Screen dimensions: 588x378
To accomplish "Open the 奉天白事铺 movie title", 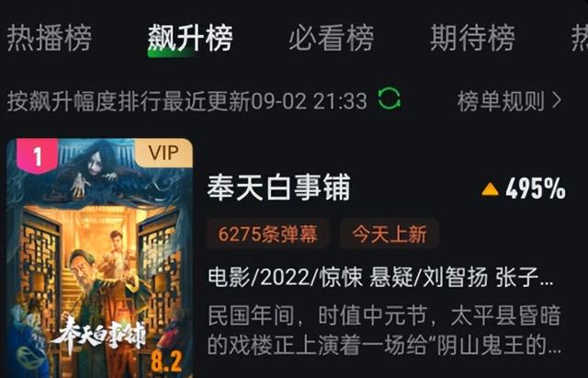I will click(x=278, y=188).
